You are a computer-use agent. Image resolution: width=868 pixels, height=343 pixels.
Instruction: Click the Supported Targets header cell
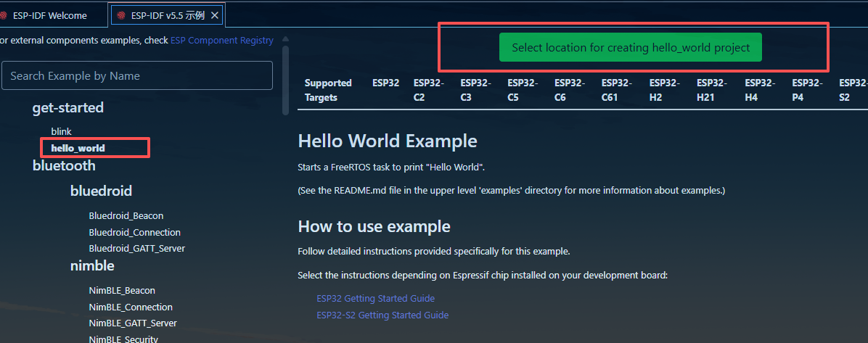(328, 90)
